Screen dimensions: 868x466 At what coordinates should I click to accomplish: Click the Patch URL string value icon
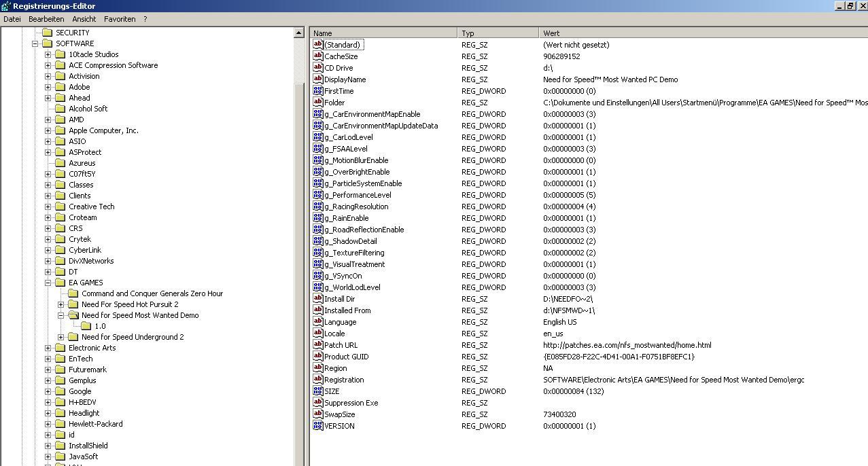click(x=317, y=345)
